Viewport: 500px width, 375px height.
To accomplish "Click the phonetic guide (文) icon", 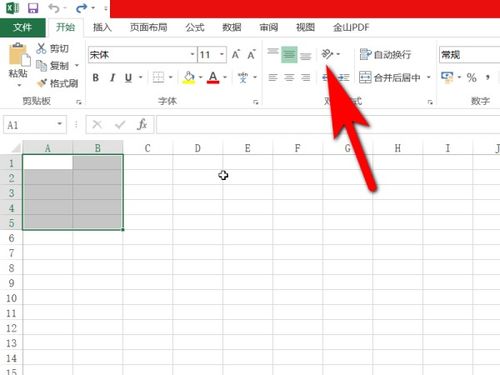I will click(x=243, y=77).
